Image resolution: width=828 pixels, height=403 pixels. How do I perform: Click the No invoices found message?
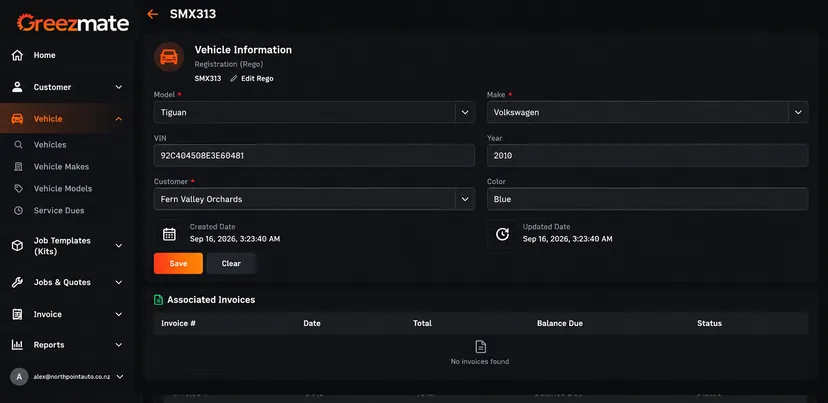click(x=480, y=362)
